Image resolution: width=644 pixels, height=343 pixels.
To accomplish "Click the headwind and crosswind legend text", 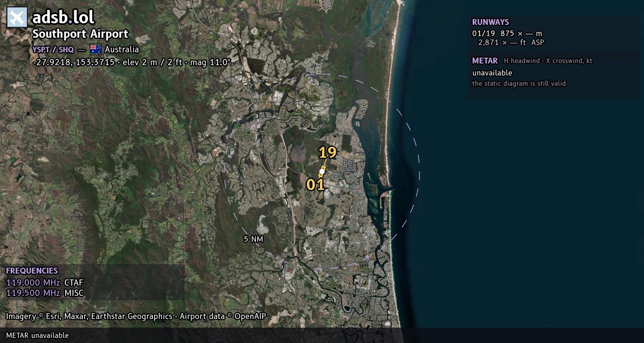I will (x=548, y=61).
